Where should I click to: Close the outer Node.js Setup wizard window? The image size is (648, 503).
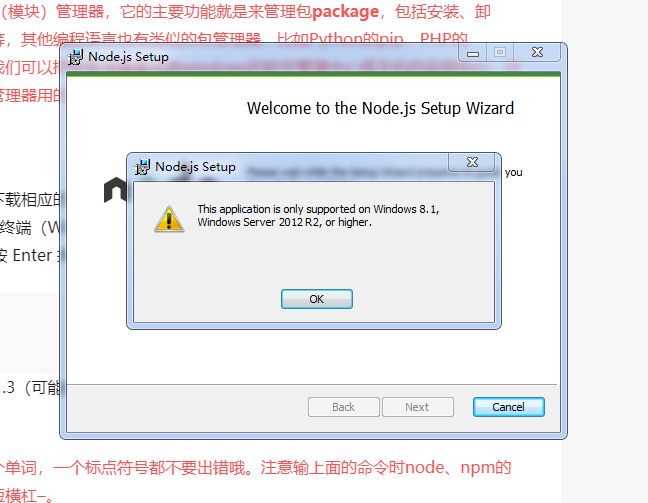537,52
